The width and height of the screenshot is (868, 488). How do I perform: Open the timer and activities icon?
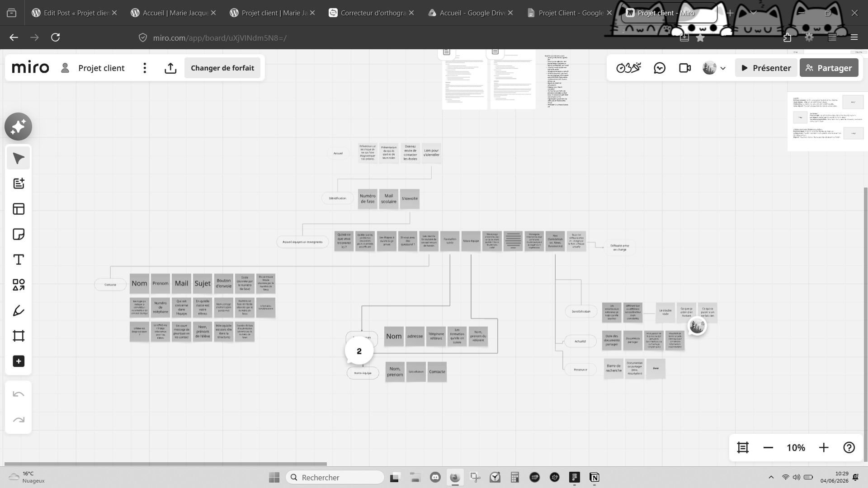pos(628,68)
